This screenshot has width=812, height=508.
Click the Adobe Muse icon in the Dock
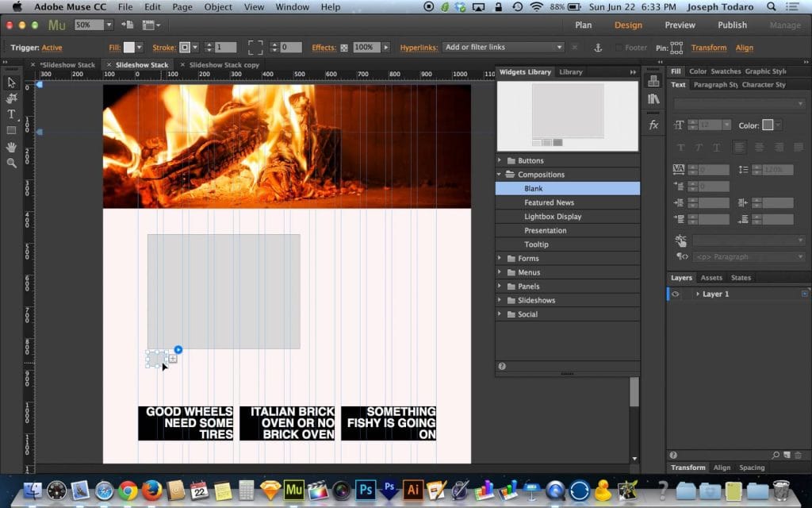tap(295, 491)
